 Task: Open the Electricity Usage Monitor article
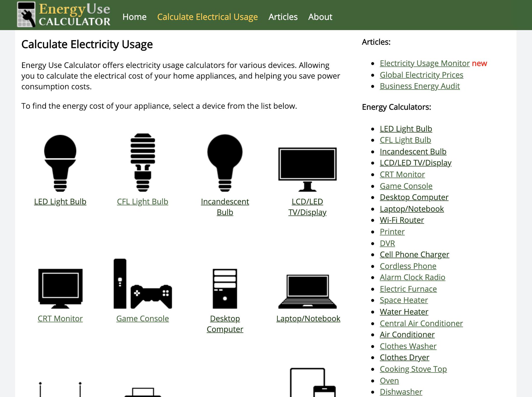pyautogui.click(x=424, y=63)
